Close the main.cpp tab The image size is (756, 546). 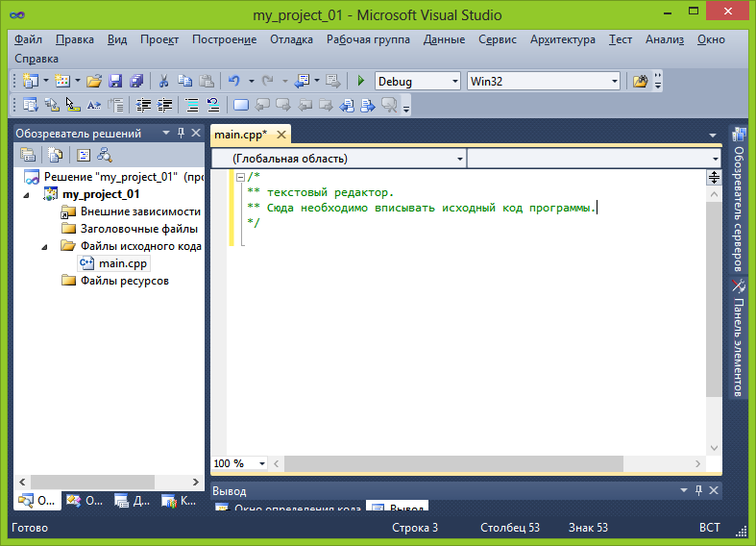(x=281, y=135)
